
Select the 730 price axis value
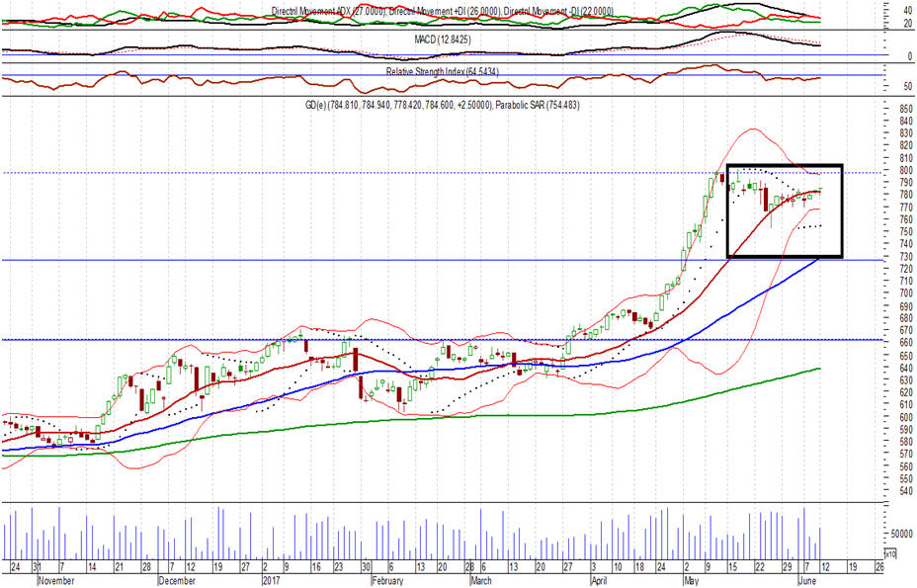(906, 257)
